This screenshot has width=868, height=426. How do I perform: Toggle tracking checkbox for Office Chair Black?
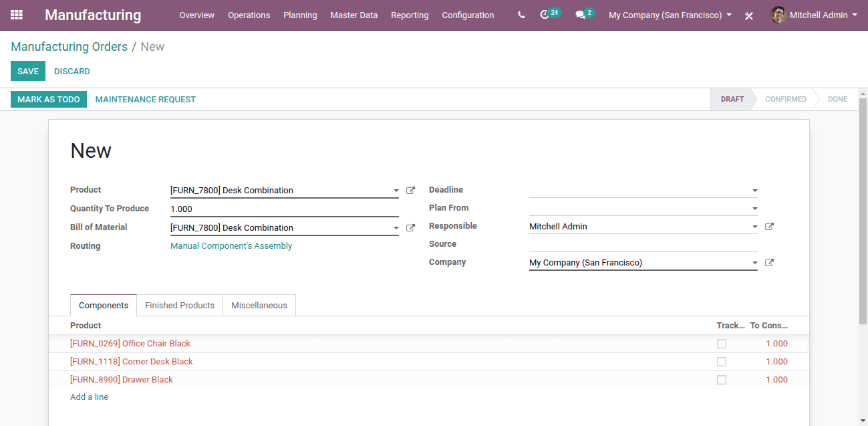pos(722,344)
